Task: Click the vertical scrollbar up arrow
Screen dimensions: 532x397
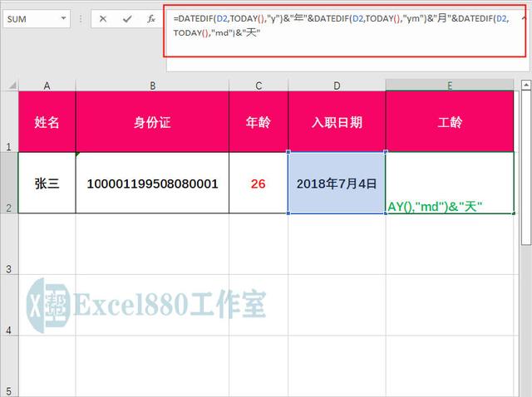Action: 526,85
